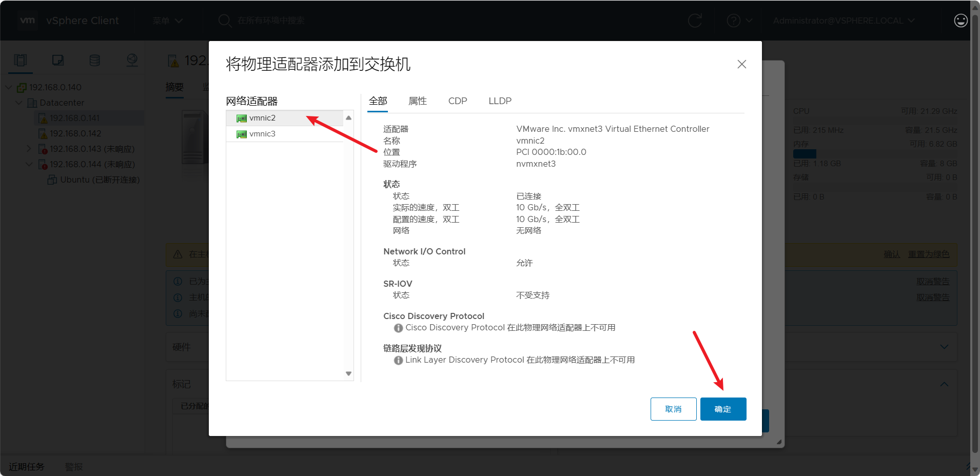980x476 pixels.
Task: Expand the 192.168.0.143 host tree node
Action: pyautogui.click(x=29, y=149)
